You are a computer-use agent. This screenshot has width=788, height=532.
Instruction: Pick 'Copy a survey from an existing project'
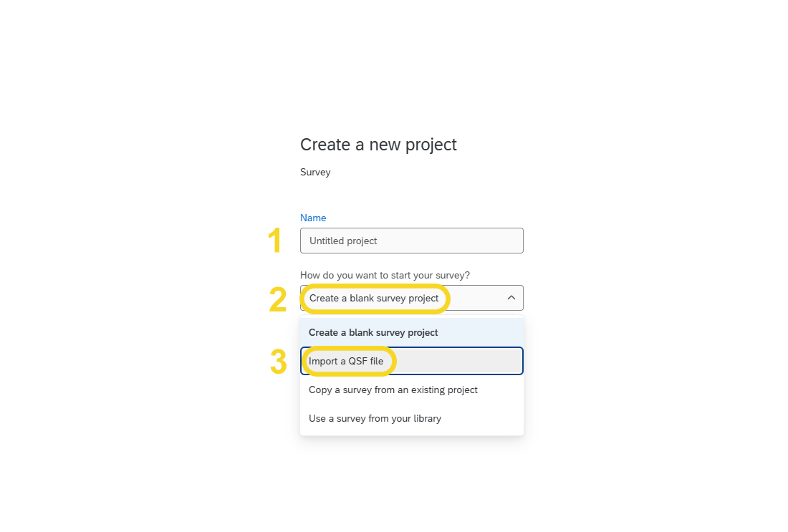(x=393, y=390)
